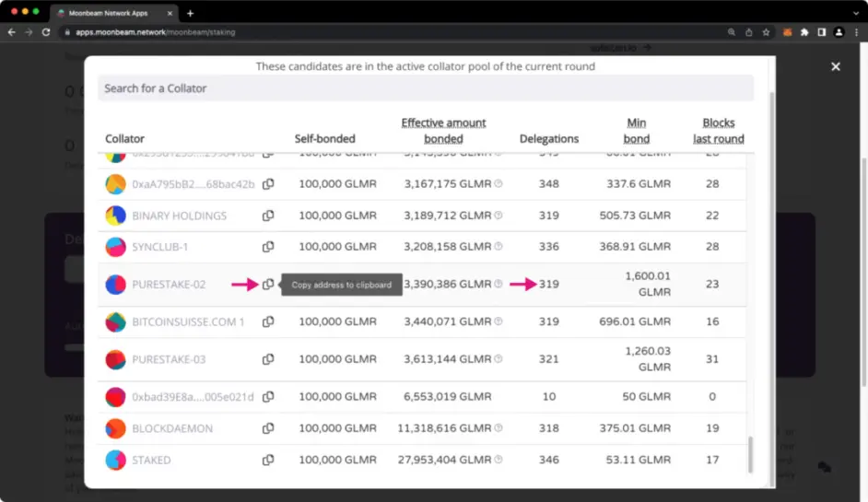868x502 pixels.
Task: Open the Chrome three-dot menu
Action: [x=856, y=32]
